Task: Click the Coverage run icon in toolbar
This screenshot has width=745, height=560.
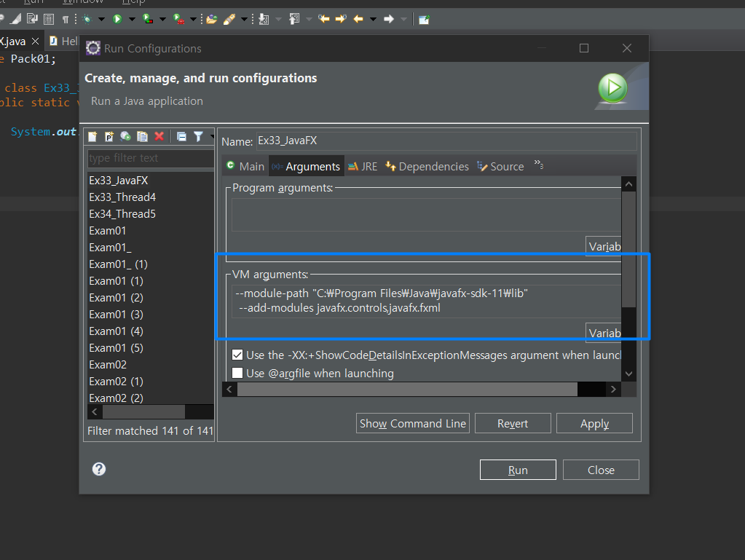Action: [x=149, y=19]
